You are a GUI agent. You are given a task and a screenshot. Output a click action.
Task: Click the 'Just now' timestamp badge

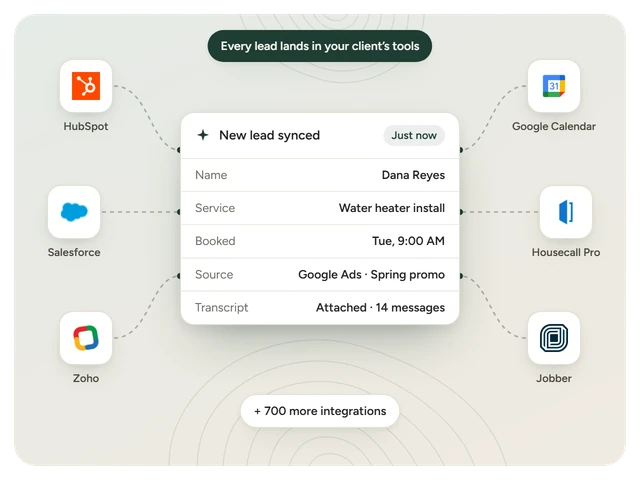414,136
